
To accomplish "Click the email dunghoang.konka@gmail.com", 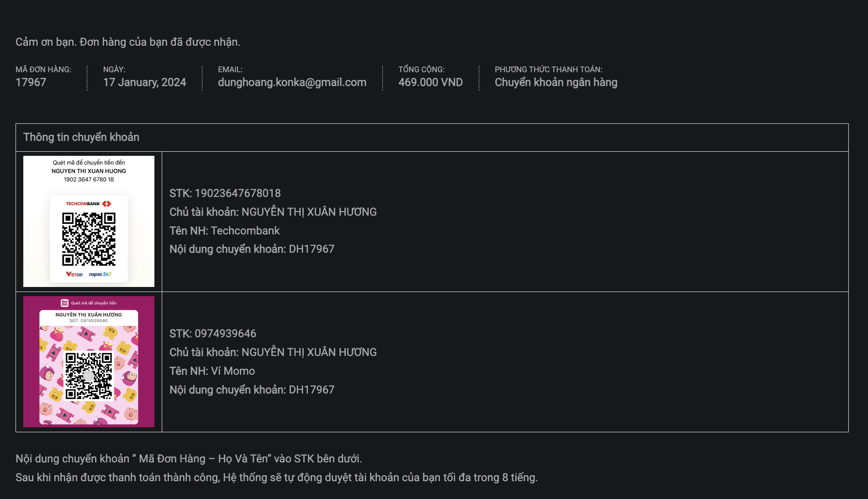I will (x=292, y=82).
